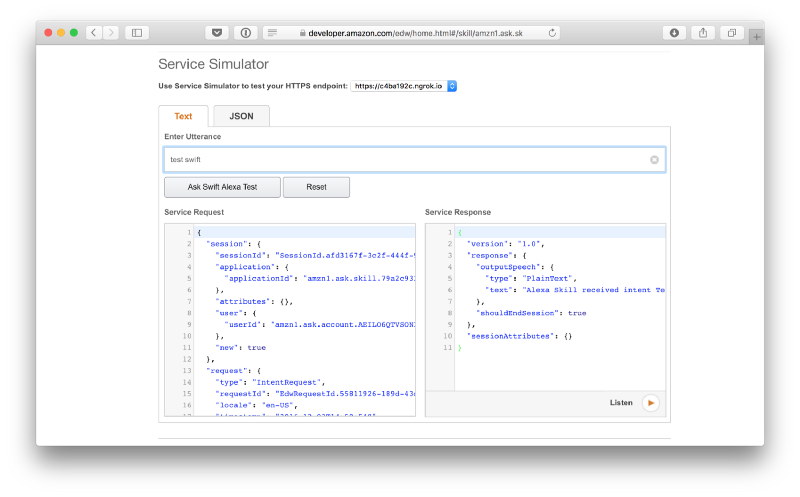The width and height of the screenshot is (800, 497).
Task: Go back with Safari's back arrow
Action: pyautogui.click(x=93, y=33)
